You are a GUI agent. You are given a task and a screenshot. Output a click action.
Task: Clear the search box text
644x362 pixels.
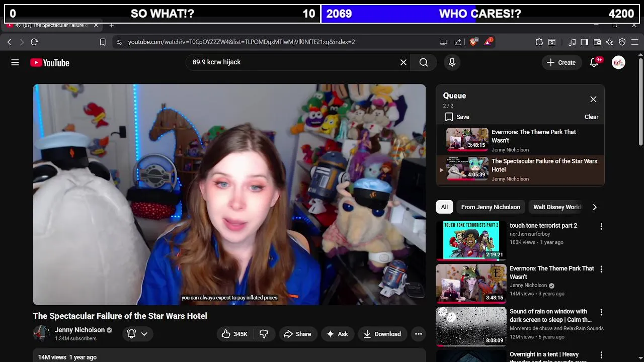[403, 62]
